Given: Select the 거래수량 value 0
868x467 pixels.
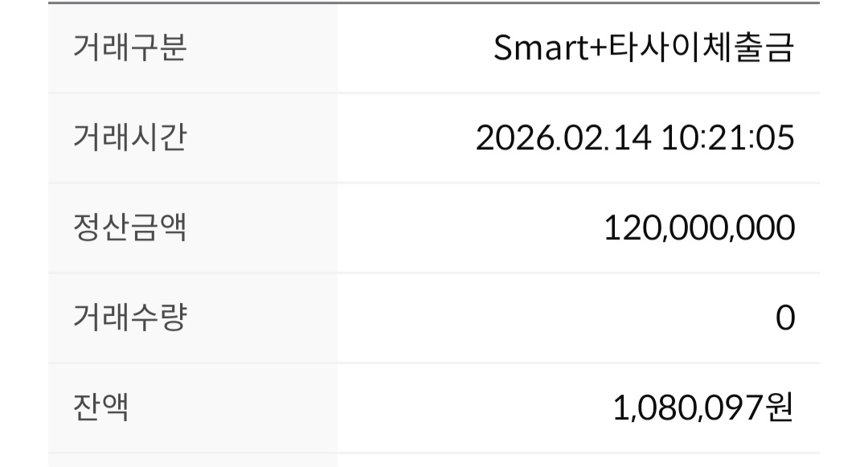Looking at the screenshot, I should (785, 319).
